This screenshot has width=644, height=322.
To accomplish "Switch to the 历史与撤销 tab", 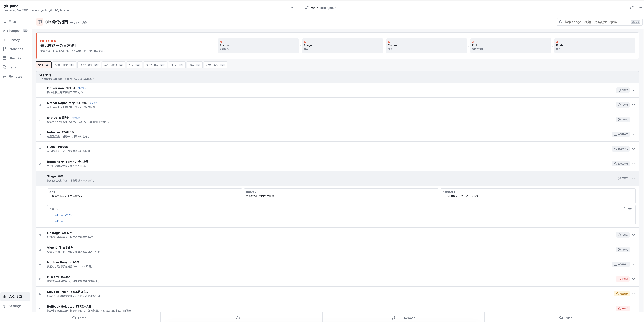I will (113, 65).
